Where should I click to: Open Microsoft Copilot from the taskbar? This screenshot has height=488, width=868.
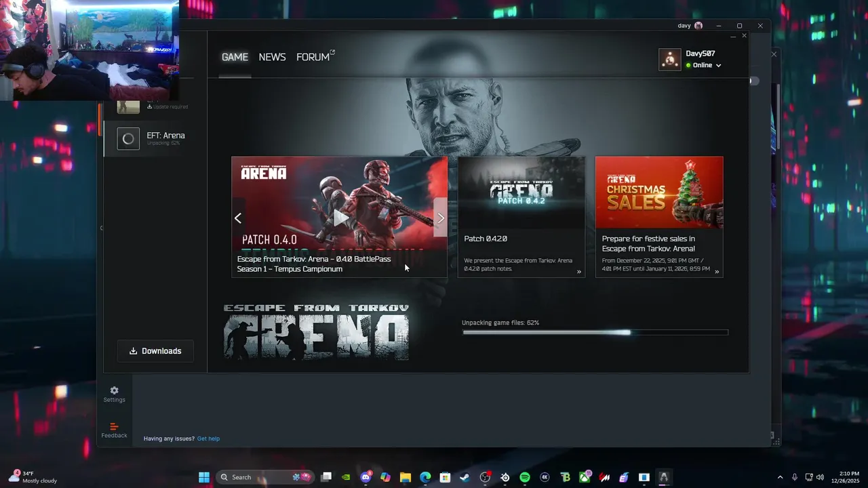386,477
